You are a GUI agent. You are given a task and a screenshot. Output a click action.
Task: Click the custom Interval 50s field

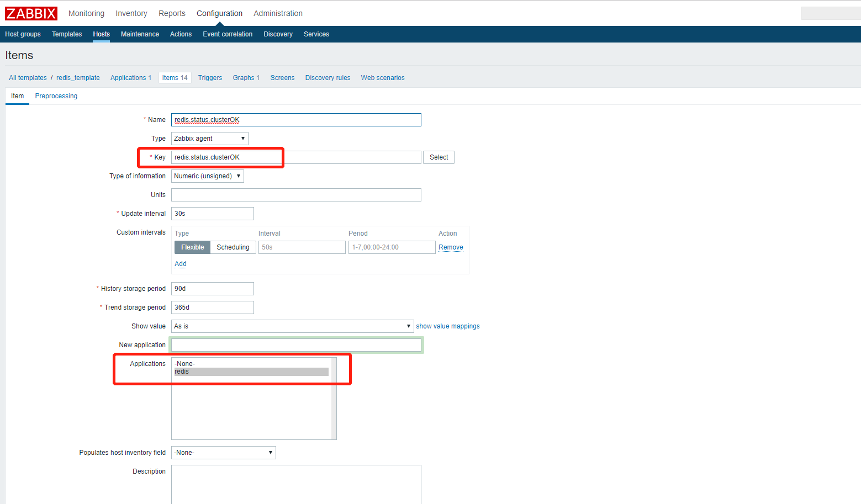(x=302, y=247)
